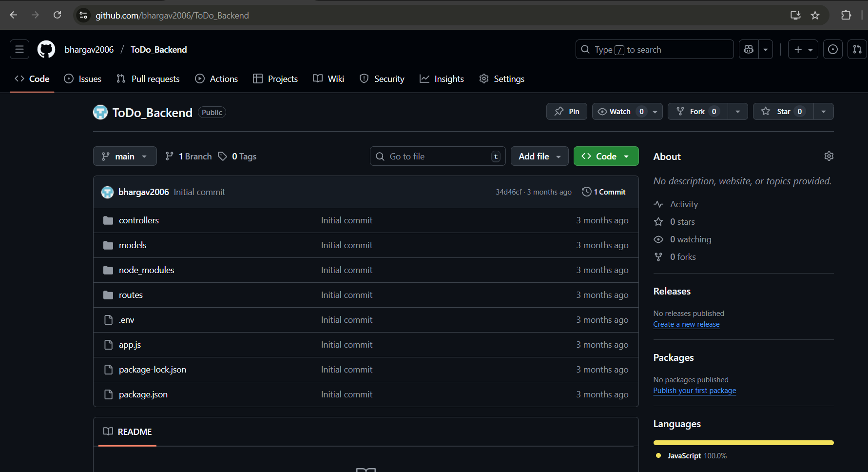Image resolution: width=868 pixels, height=472 pixels.
Task: Click the 0 stars link
Action: 682,222
